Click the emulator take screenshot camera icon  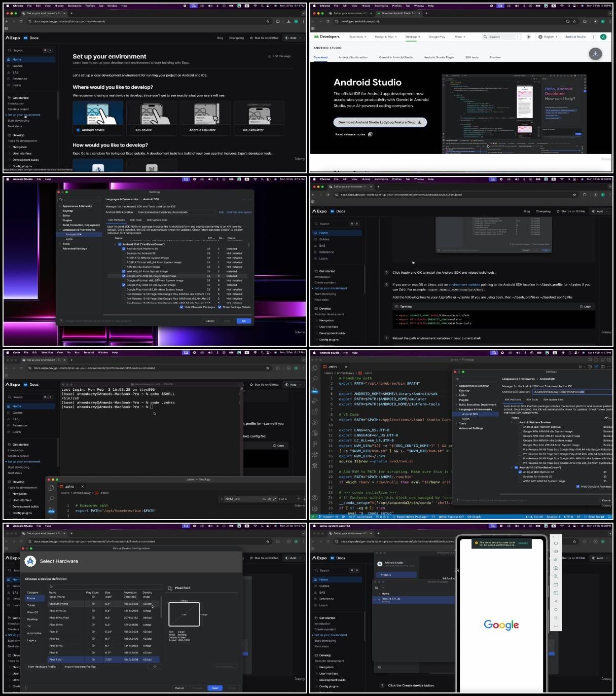tap(556, 568)
